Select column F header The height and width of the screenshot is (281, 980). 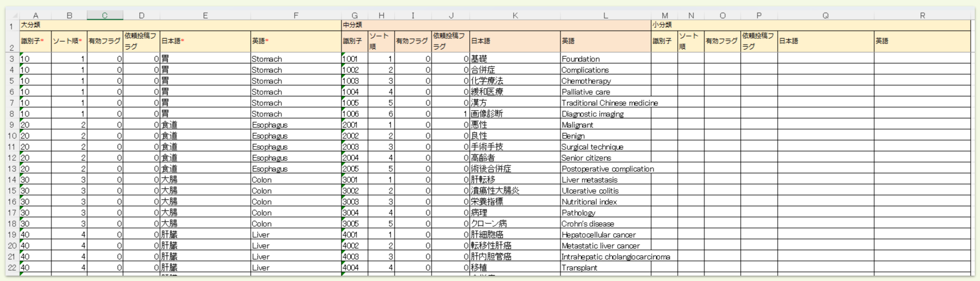[296, 16]
